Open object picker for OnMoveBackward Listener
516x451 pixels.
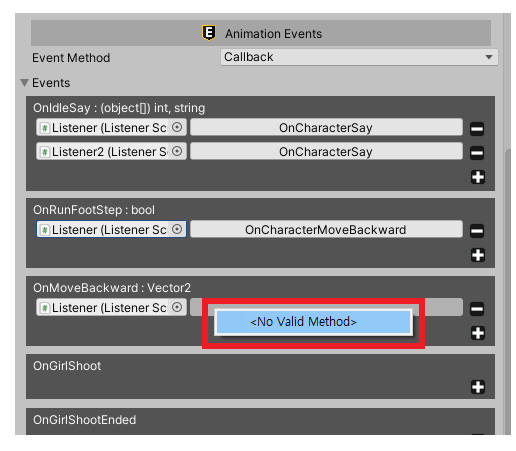(177, 307)
